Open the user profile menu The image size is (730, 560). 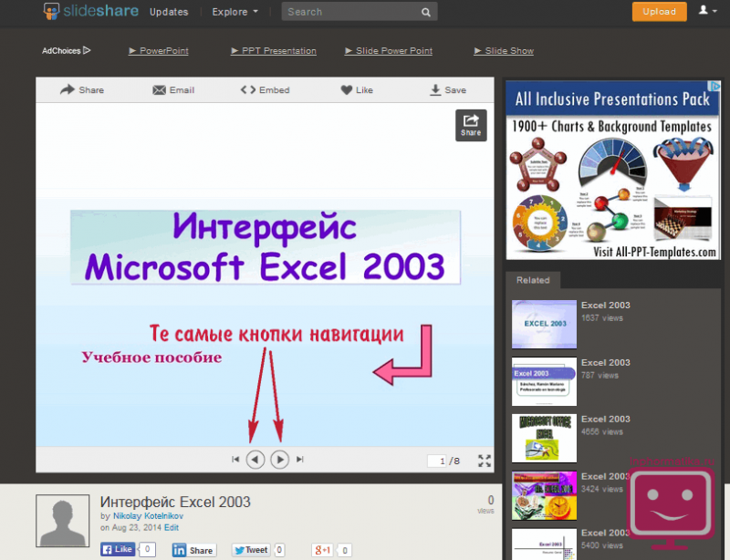tap(707, 11)
